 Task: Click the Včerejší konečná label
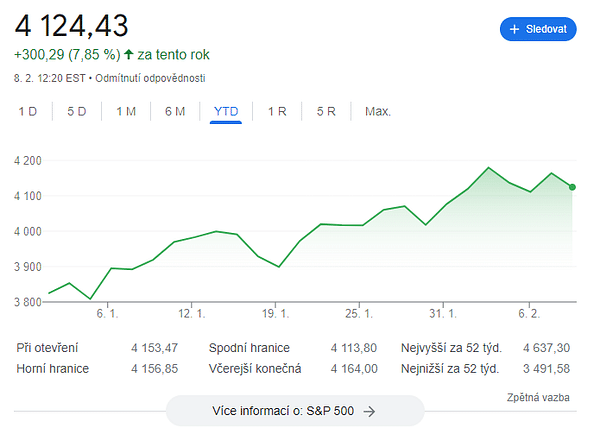255,368
